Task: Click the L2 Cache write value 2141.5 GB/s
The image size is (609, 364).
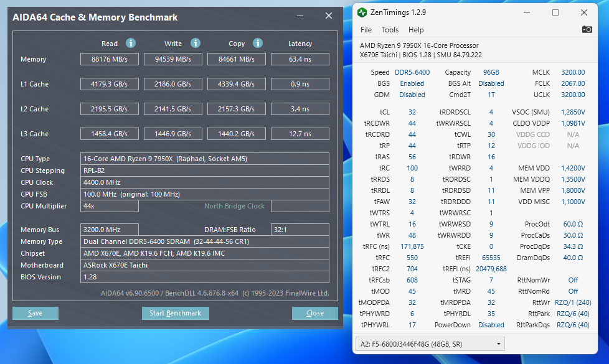Action: tap(173, 109)
